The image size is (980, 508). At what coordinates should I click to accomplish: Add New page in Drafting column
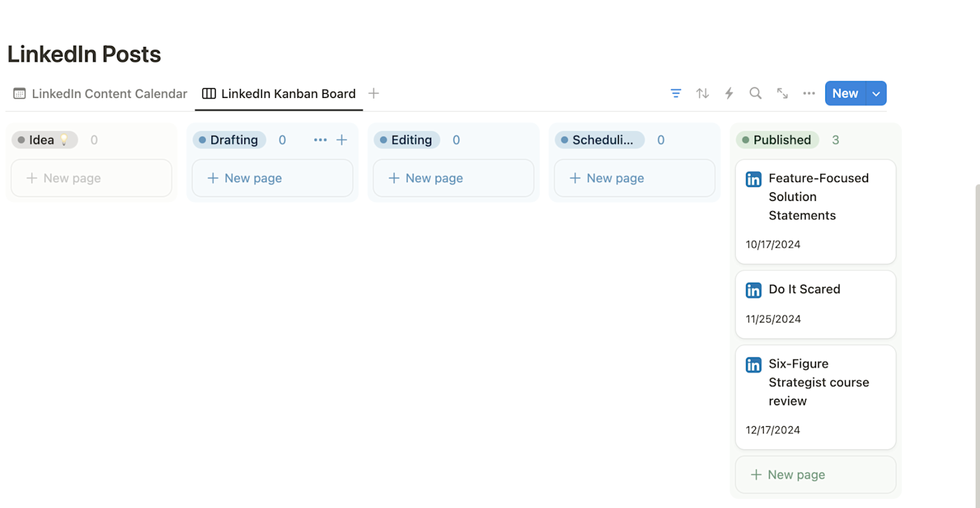[272, 178]
